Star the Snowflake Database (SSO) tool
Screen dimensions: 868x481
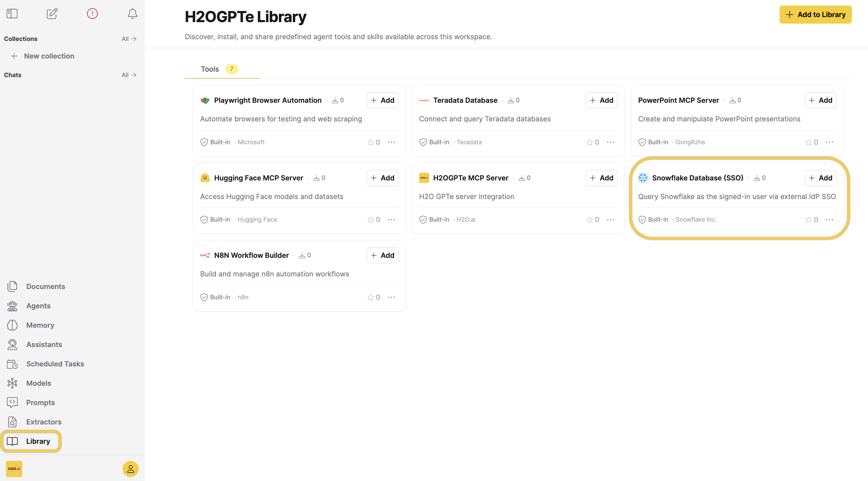tap(809, 220)
